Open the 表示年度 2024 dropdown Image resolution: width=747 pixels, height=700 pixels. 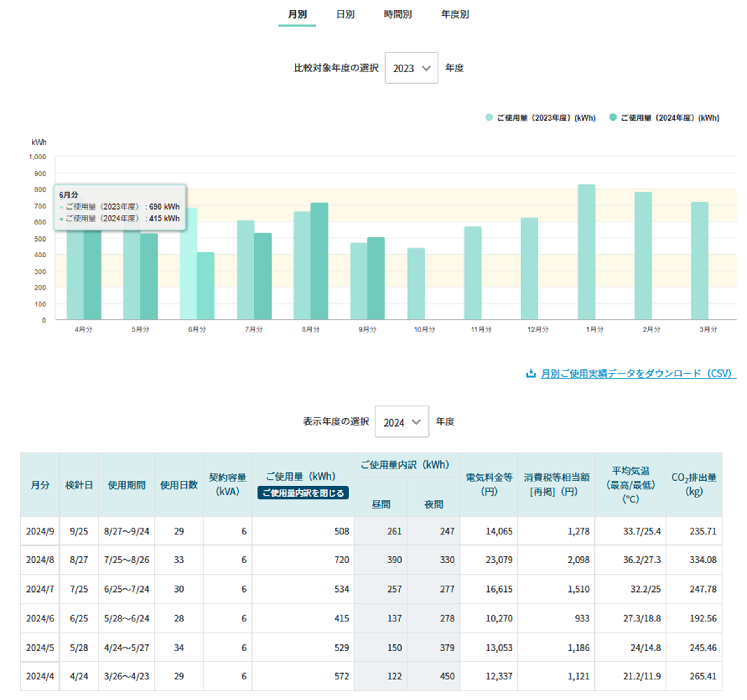click(401, 422)
